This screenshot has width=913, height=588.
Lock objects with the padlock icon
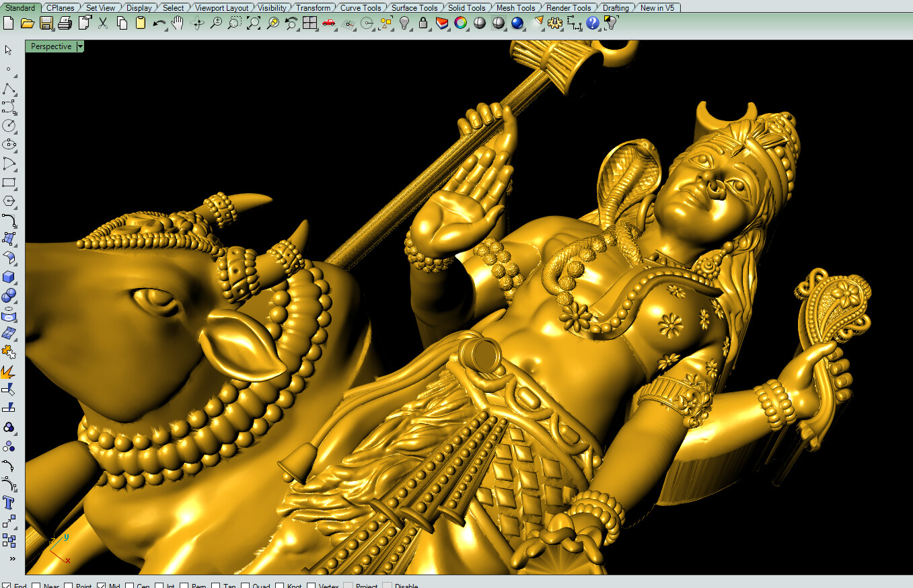point(423,24)
